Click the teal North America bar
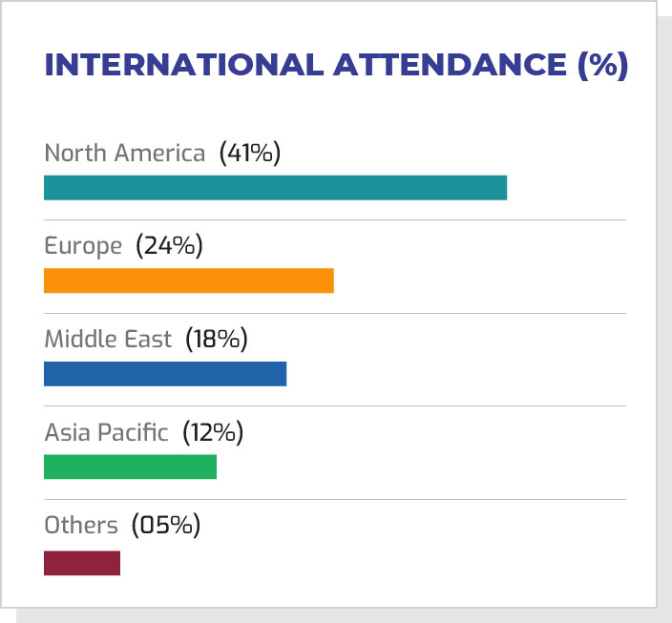Image resolution: width=672 pixels, height=623 pixels. pyautogui.click(x=275, y=187)
